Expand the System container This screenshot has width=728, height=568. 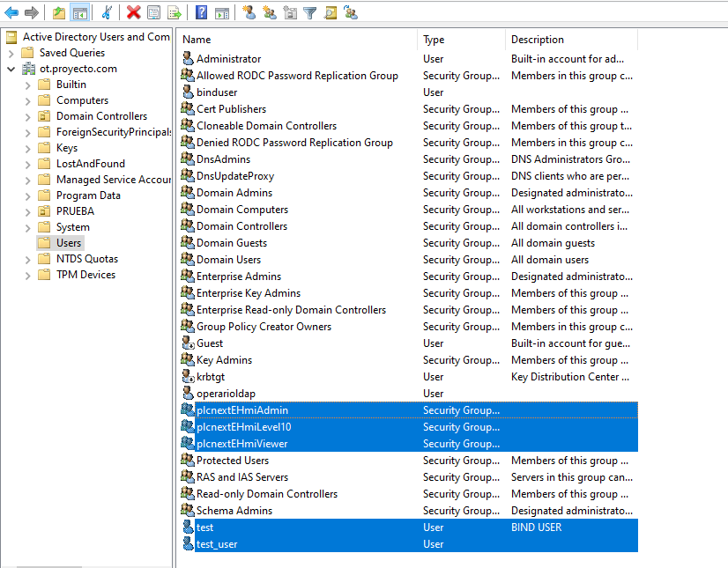28,228
